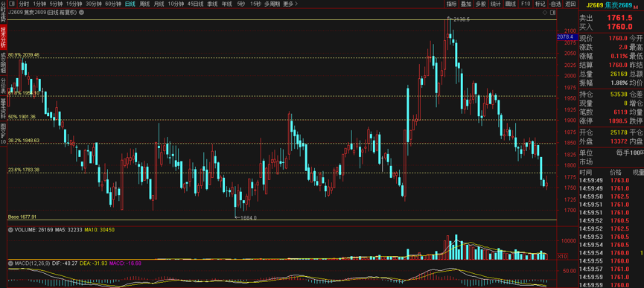Click the 标记 mark button
Viewport: 644px width, 288px height.
coord(540,4)
